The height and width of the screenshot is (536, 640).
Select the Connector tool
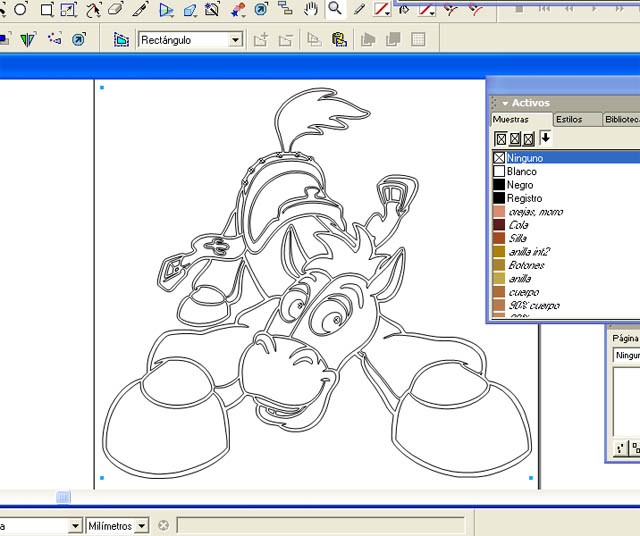(x=285, y=9)
